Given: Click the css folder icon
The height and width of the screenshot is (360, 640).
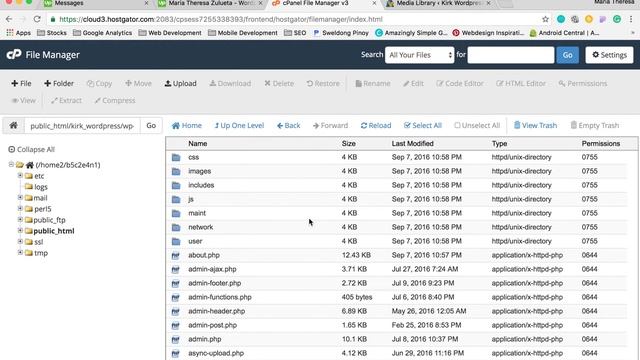Looking at the screenshot, I should coord(176,157).
